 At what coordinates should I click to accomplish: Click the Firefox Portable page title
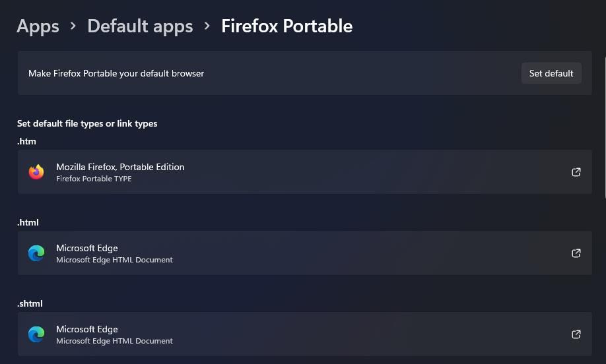click(x=286, y=26)
